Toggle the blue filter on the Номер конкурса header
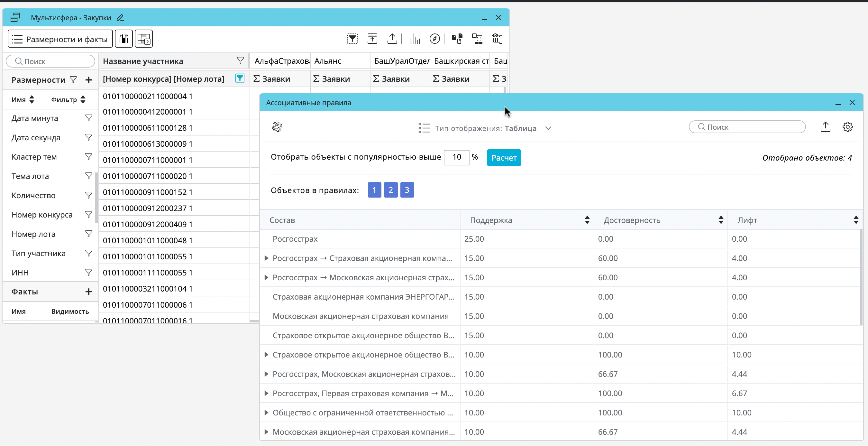The width and height of the screenshot is (868, 446). pyautogui.click(x=240, y=79)
